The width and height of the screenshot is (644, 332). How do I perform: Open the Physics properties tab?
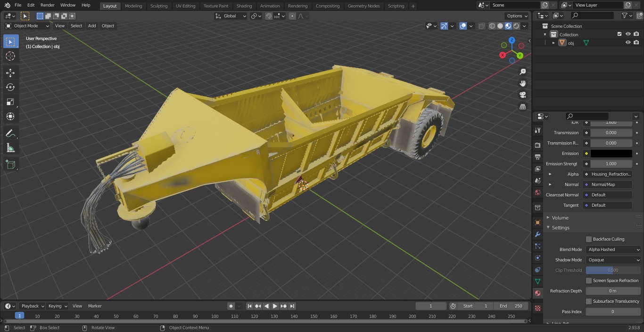tap(537, 258)
